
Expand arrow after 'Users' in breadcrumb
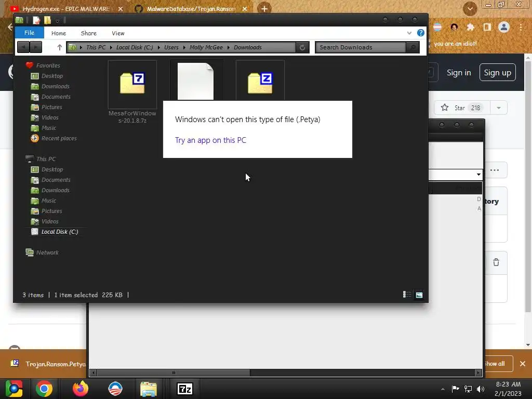coord(184,47)
